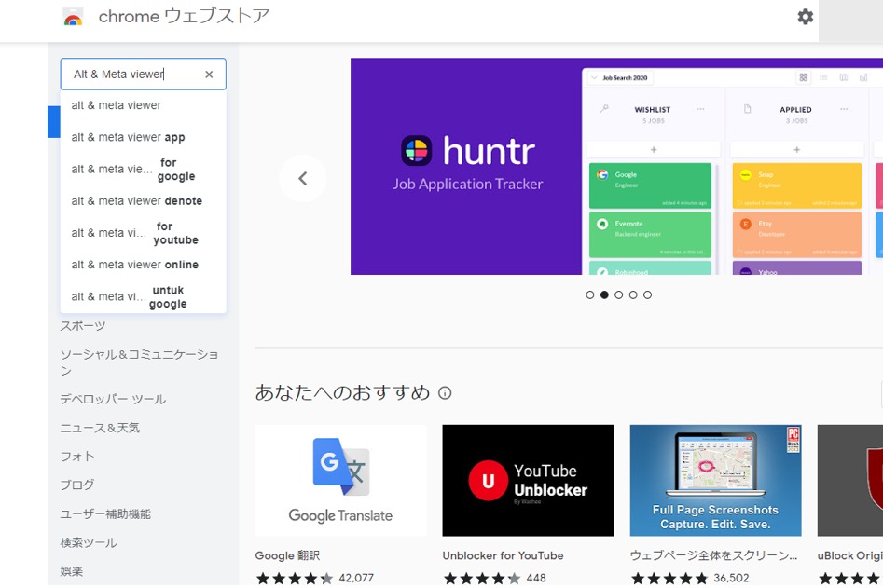Select the fifth carousel dot
This screenshot has height=588, width=883.
tap(648, 294)
